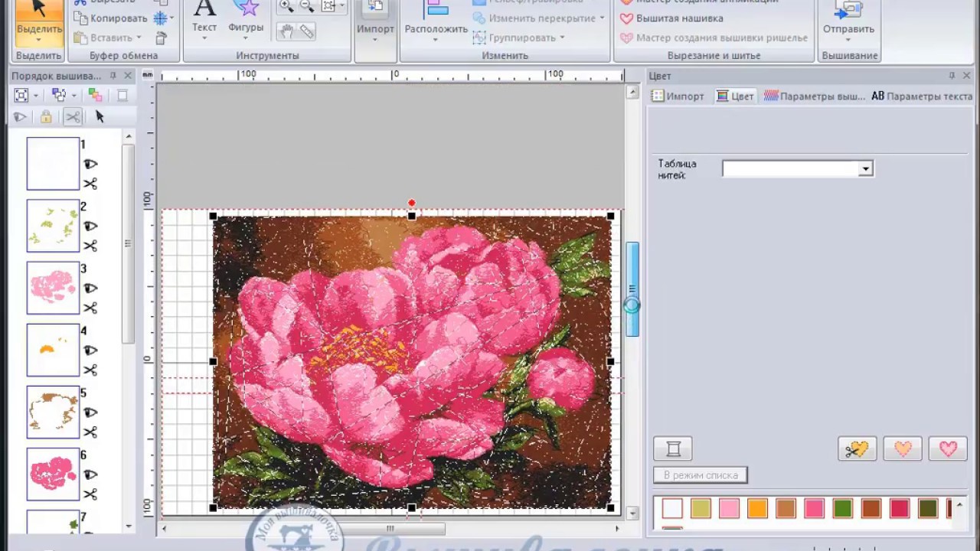The width and height of the screenshot is (980, 551).
Task: Open the Параметры вышивания tab
Action: point(815,96)
